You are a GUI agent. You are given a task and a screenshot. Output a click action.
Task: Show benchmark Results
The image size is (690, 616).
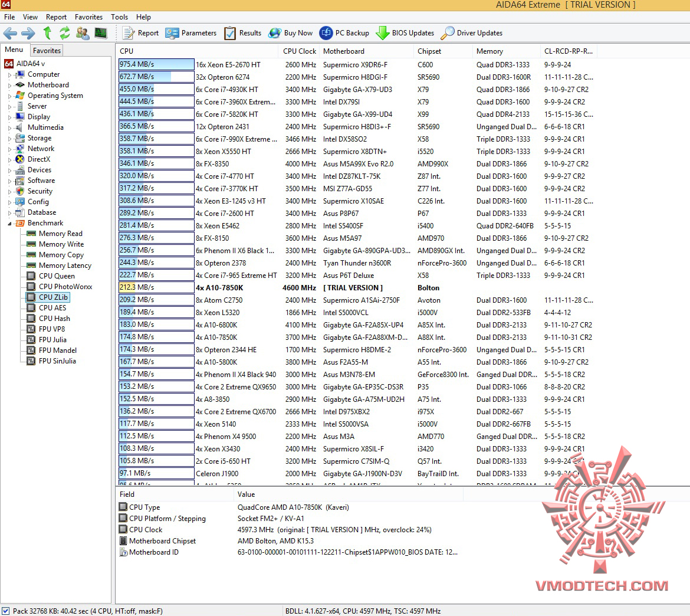[242, 33]
